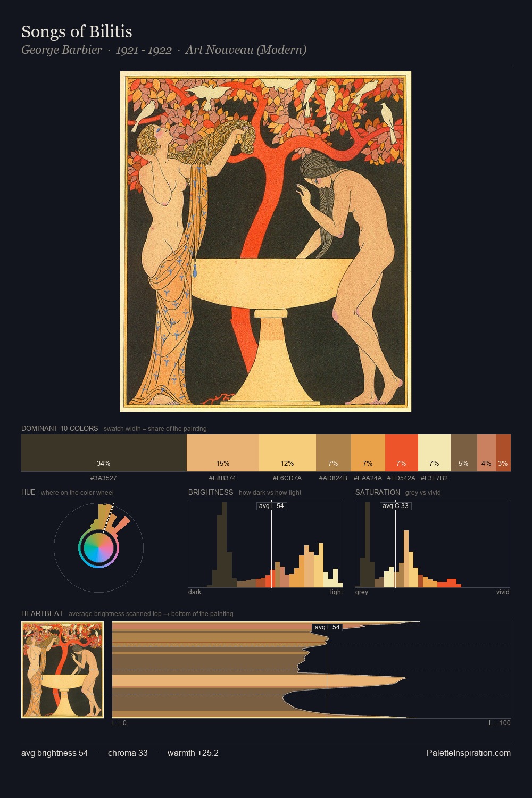Click the hex label #EAA24A
This screenshot has height=798, width=532.
[x=368, y=478]
